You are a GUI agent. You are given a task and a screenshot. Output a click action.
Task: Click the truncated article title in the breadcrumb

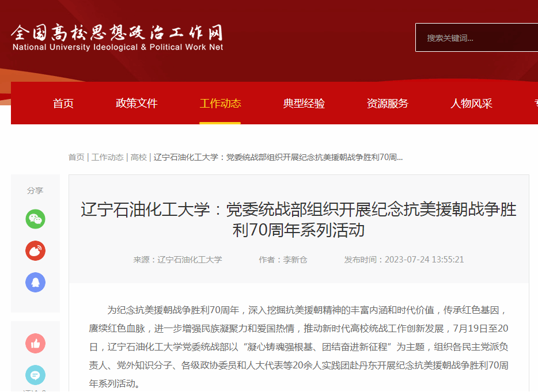pos(278,157)
